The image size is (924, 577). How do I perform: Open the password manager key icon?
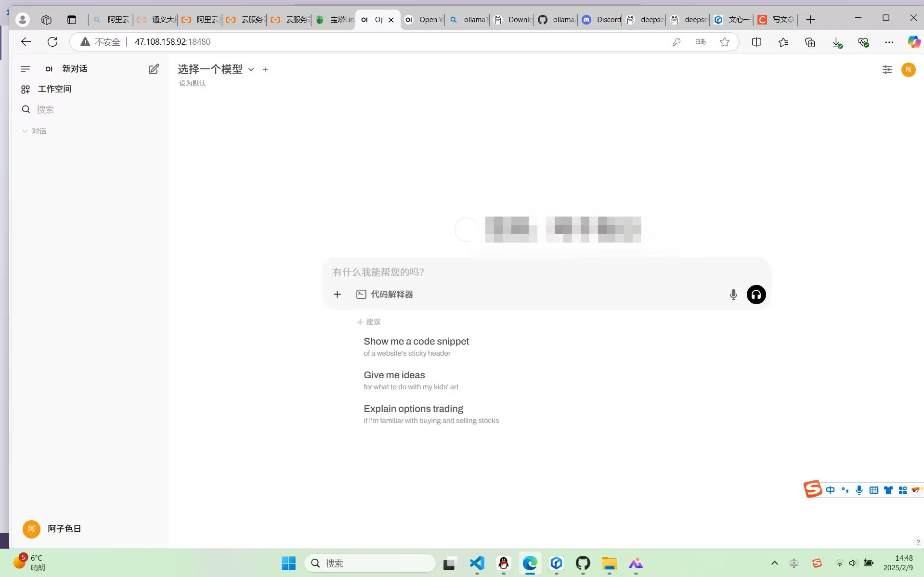pos(676,42)
